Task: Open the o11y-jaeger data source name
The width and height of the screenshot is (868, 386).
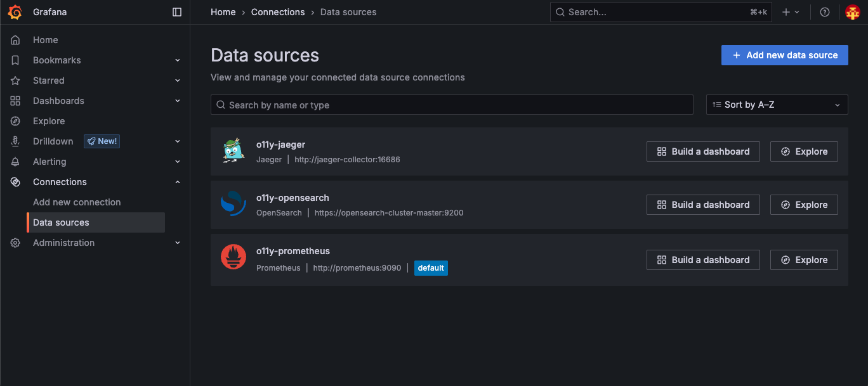Action: tap(281, 145)
